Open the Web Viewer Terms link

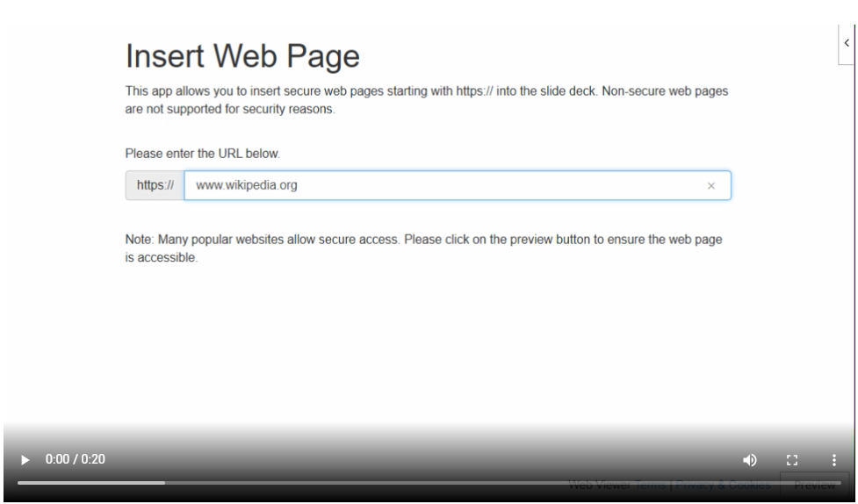[x=650, y=485]
